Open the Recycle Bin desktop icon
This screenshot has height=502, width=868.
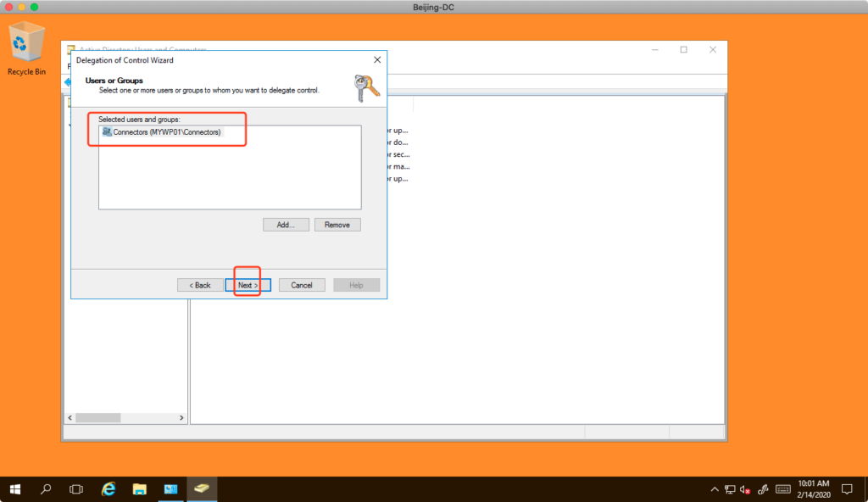(x=26, y=48)
